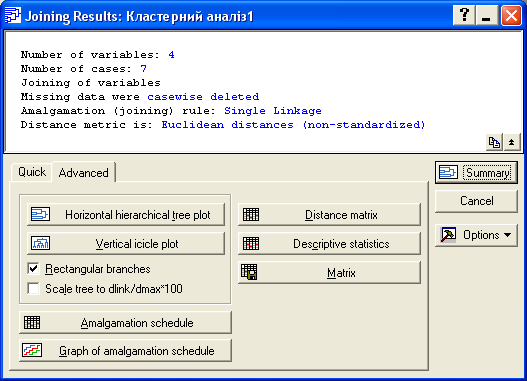Expand the Options dropdown menu
Image resolution: width=527 pixels, height=381 pixels.
[476, 235]
